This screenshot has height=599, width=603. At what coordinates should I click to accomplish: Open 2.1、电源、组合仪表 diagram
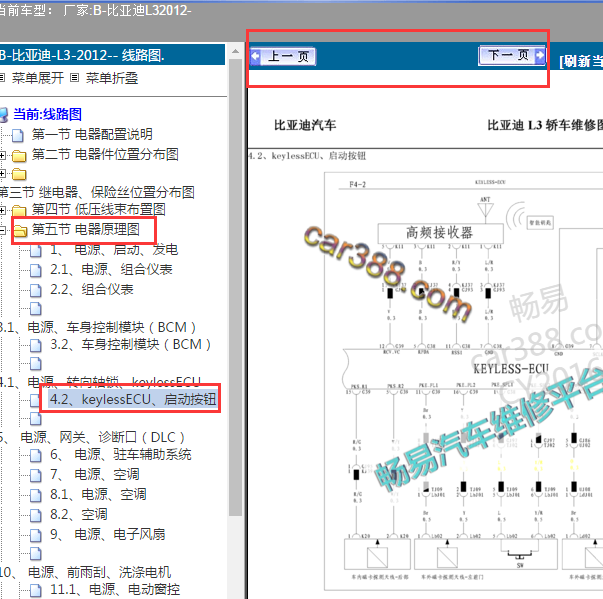tap(111, 269)
